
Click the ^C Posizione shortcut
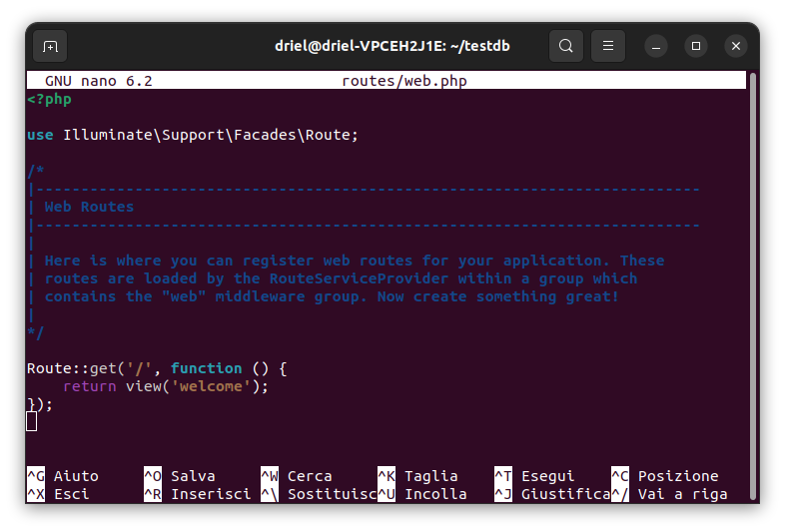[x=664, y=476]
